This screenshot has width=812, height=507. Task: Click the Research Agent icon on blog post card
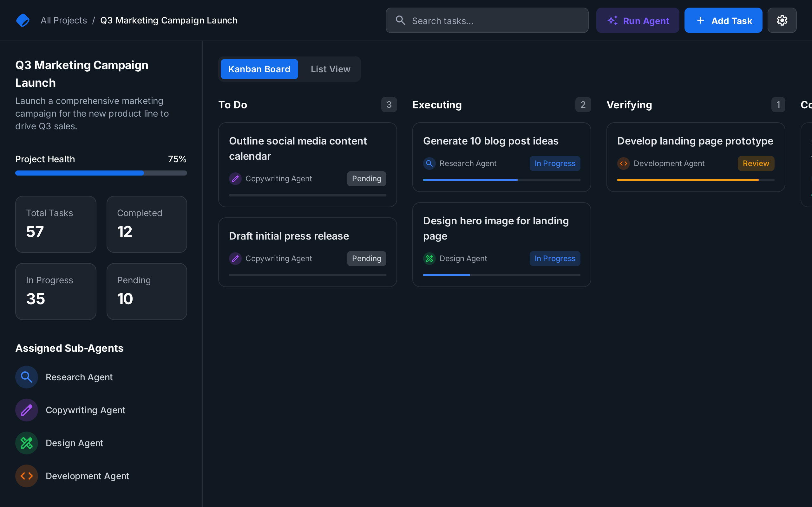click(x=429, y=163)
